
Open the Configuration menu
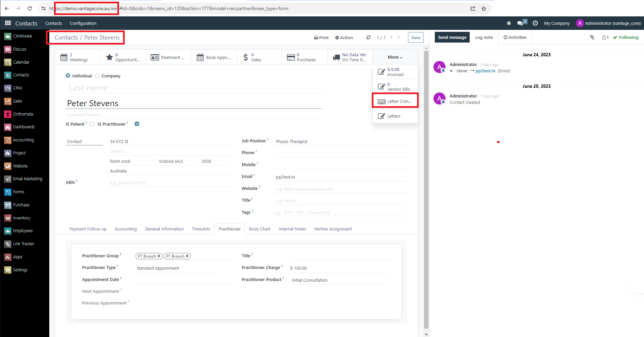pyautogui.click(x=83, y=23)
